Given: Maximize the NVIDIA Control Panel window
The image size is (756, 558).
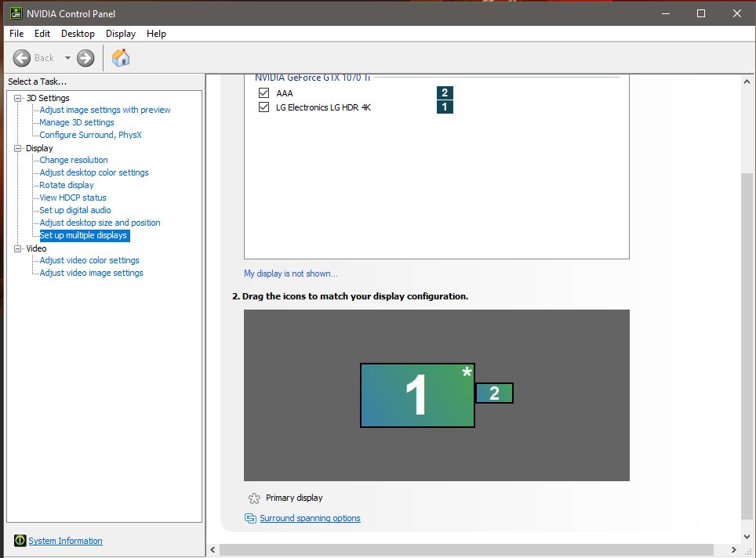Looking at the screenshot, I should [x=702, y=13].
